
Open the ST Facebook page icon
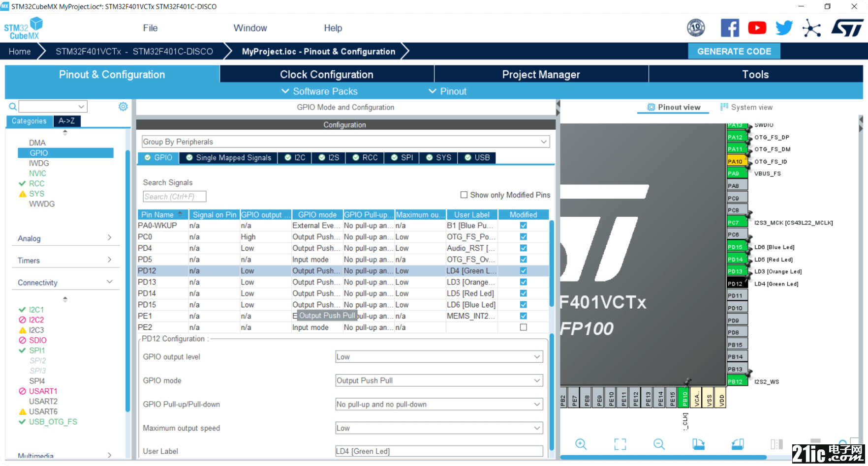(x=730, y=28)
